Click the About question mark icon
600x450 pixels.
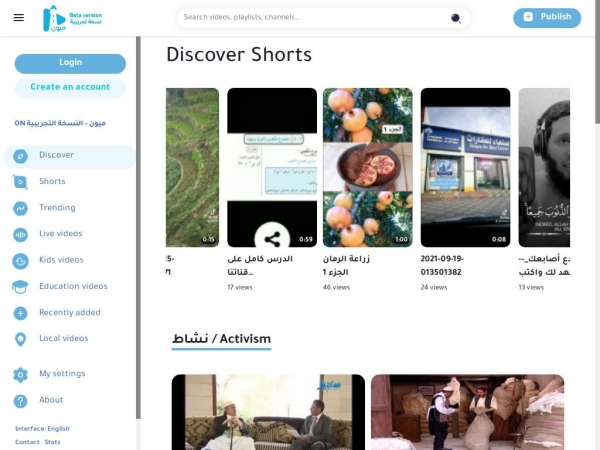pos(20,401)
